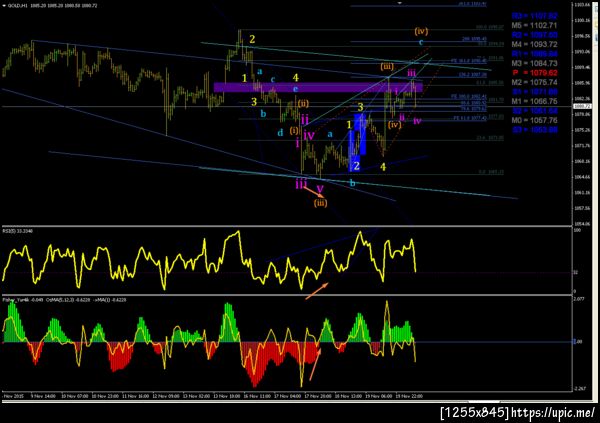
Task: Click the cyan 'd' wave label
Action: click(280, 132)
